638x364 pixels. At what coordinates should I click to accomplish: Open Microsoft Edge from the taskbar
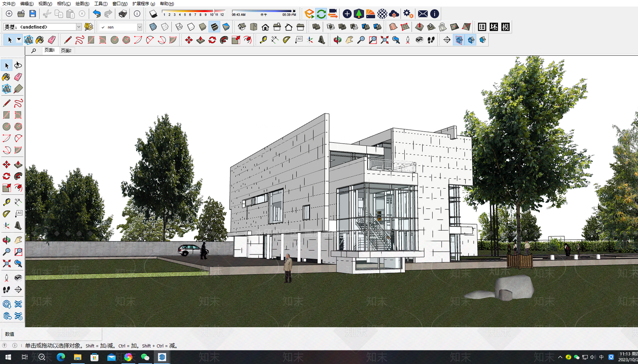point(61,357)
